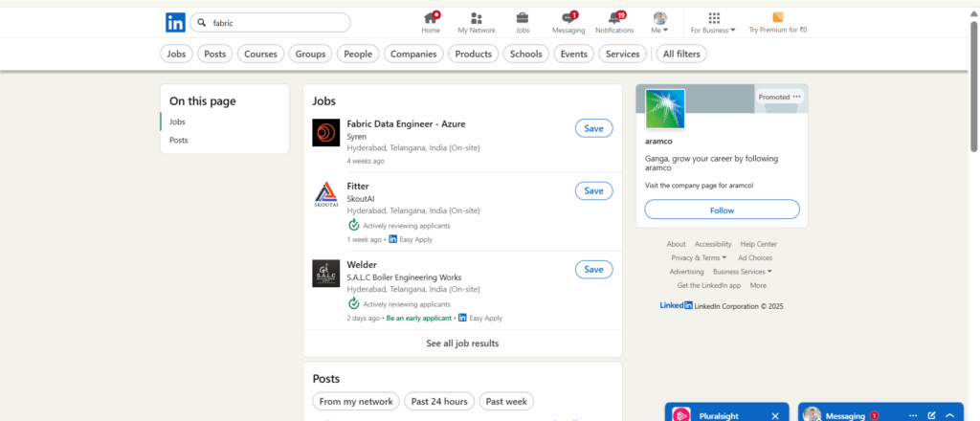The width and height of the screenshot is (980, 421).
Task: Filter results by Courses
Action: [x=260, y=55]
